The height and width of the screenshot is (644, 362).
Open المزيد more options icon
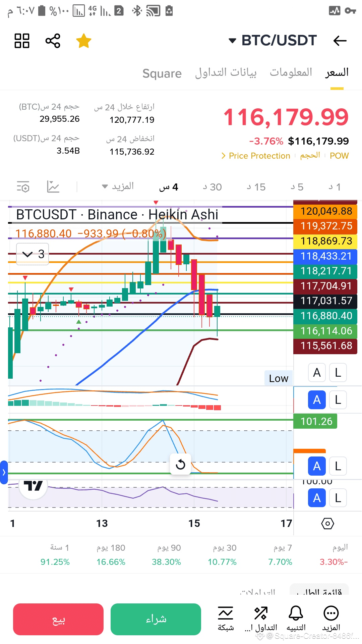(x=331, y=619)
